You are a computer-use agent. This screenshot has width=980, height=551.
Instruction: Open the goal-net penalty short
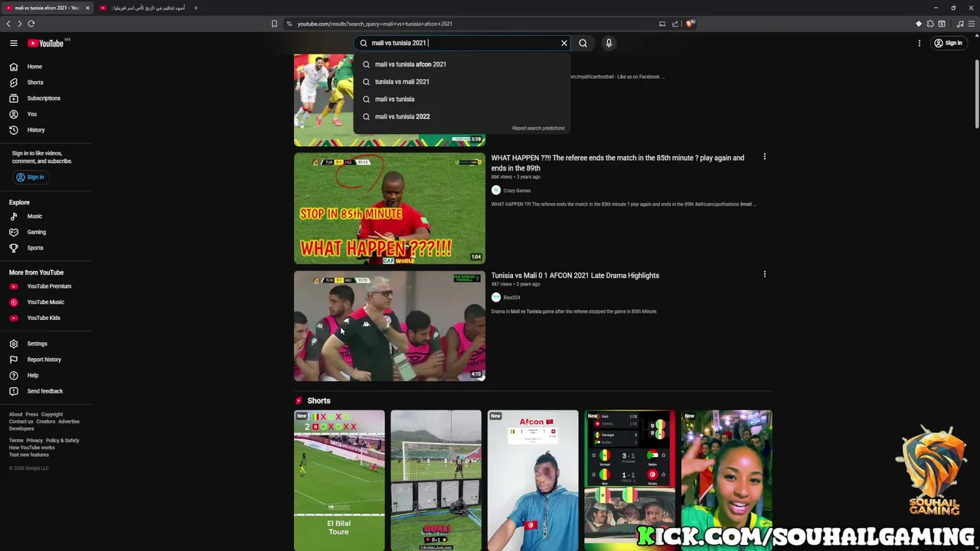click(436, 481)
